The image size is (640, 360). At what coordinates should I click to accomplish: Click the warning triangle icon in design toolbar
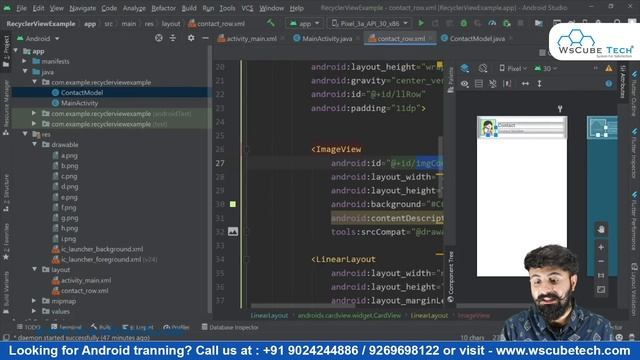point(609,68)
